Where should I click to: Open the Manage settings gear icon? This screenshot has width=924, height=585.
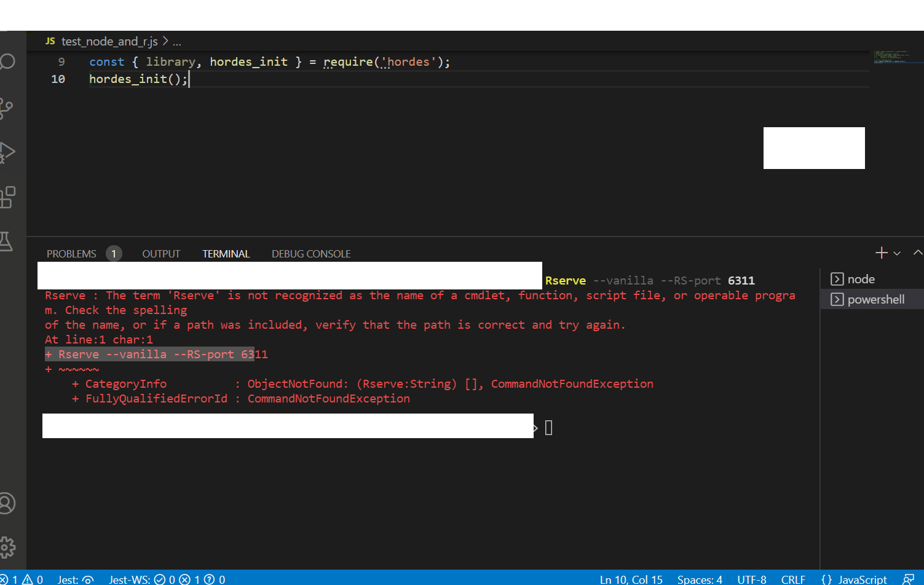coord(9,547)
